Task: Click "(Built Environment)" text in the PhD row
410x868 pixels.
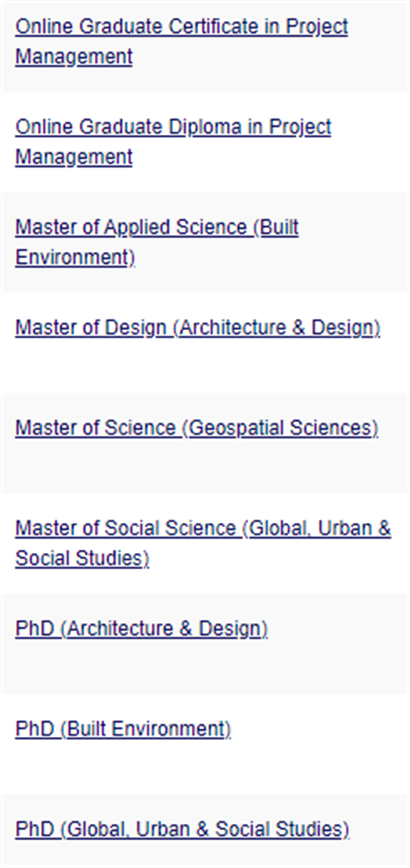Action: pos(145,729)
